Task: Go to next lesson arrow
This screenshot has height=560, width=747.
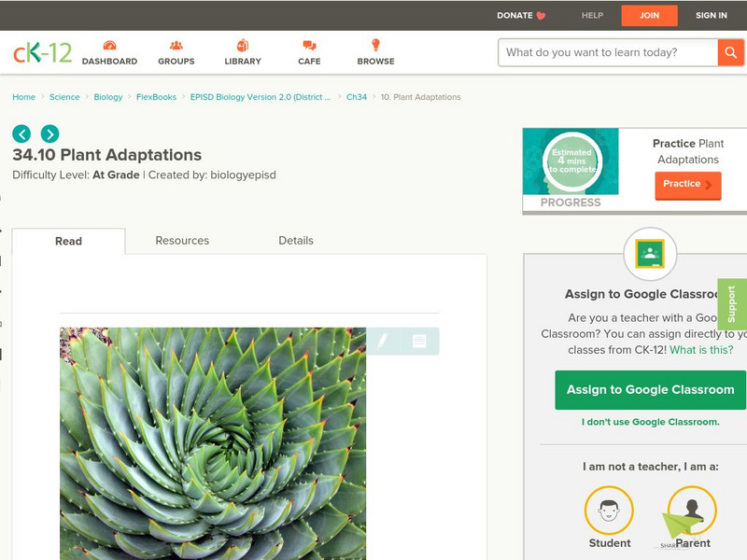Action: coord(50,133)
